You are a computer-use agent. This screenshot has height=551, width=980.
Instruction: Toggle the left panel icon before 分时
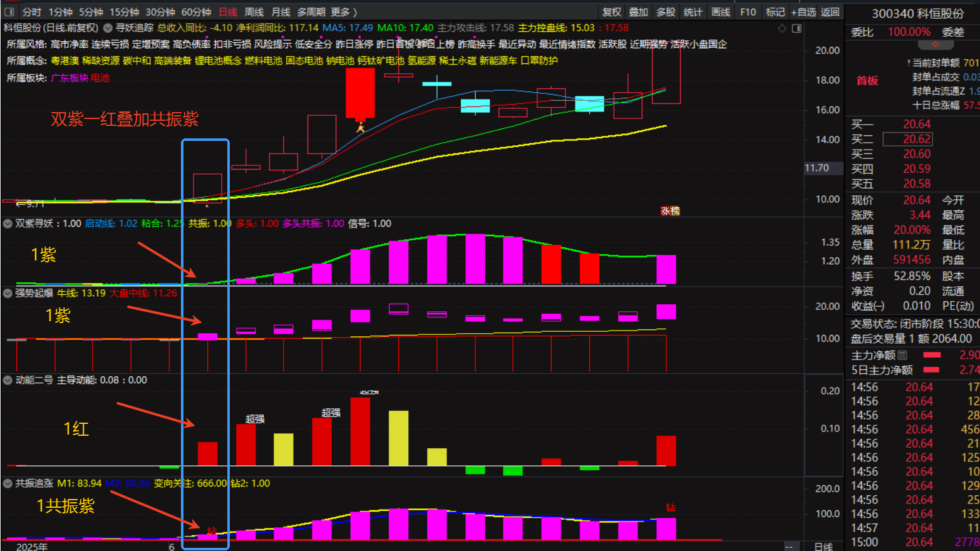pyautogui.click(x=9, y=12)
